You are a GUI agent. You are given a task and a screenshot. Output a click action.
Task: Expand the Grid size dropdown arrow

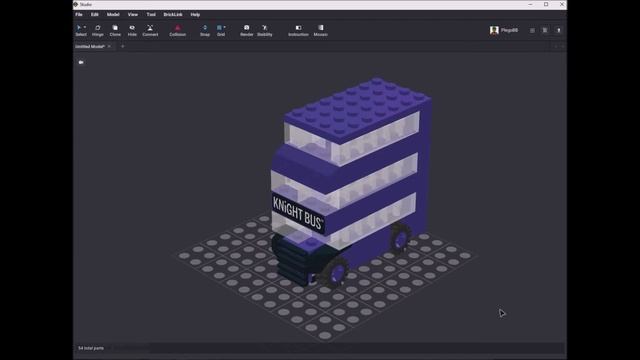coord(224,27)
